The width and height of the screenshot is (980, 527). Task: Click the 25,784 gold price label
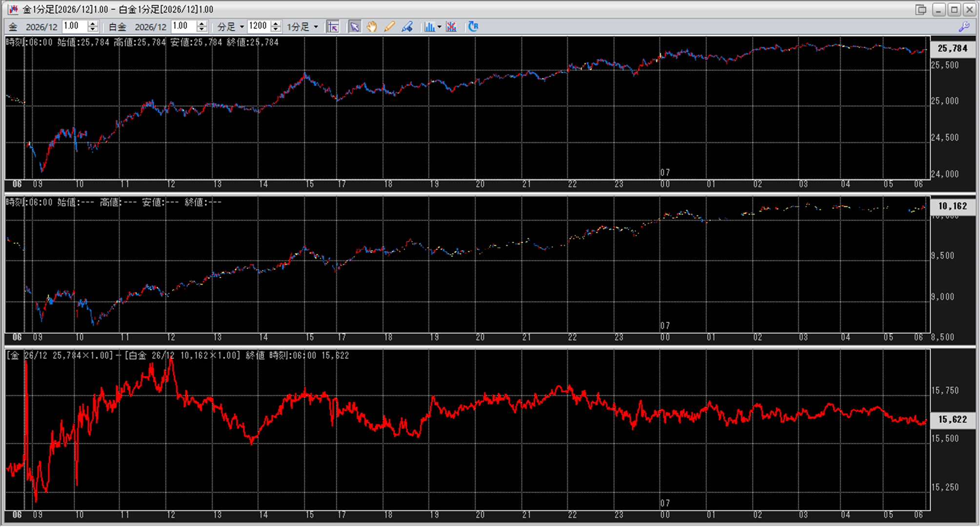point(952,48)
